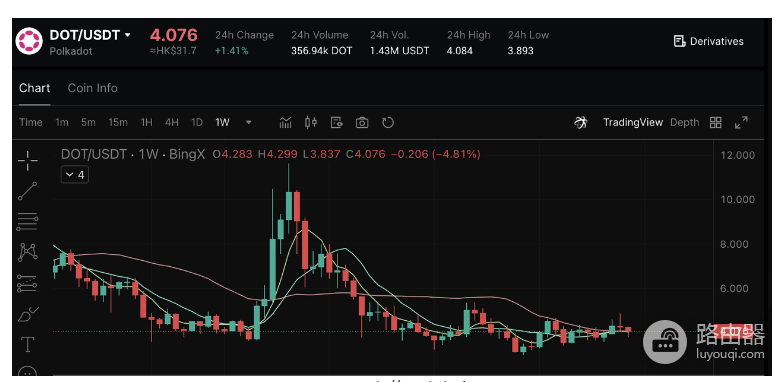Image resolution: width=783 pixels, height=382 pixels.
Task: Select the 1H timeframe
Action: (146, 122)
